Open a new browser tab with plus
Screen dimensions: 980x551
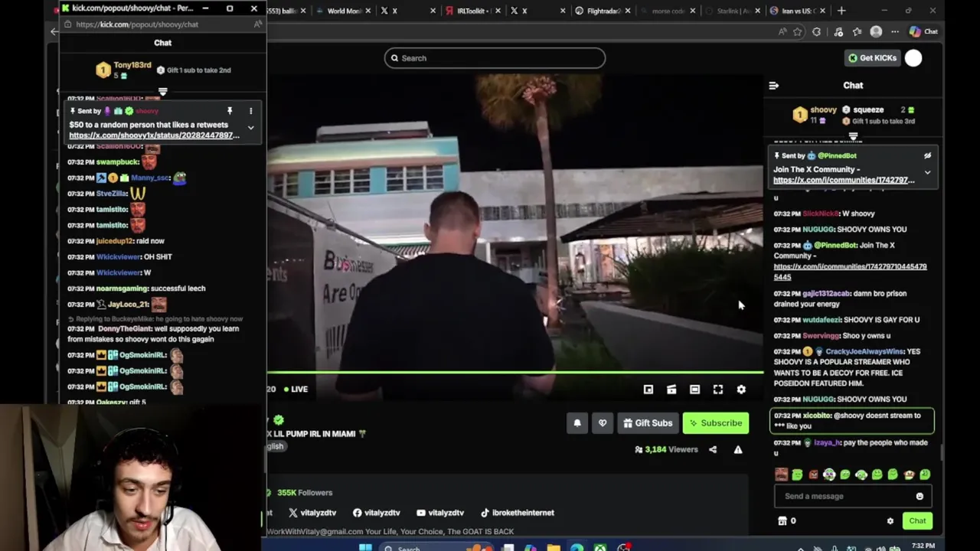point(841,11)
